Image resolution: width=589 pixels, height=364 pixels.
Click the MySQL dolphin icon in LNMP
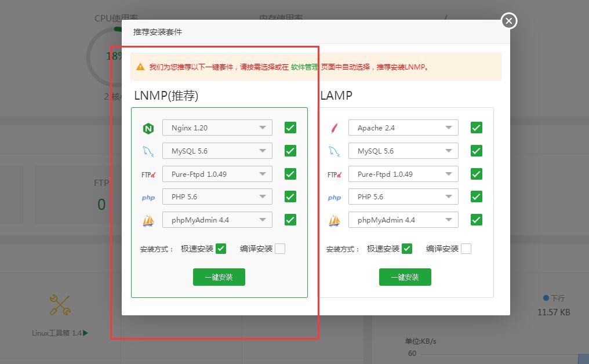148,151
